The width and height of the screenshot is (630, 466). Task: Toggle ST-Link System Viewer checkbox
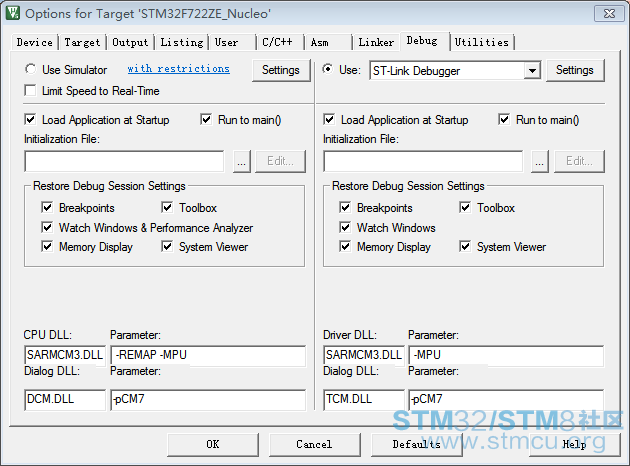(x=465, y=246)
